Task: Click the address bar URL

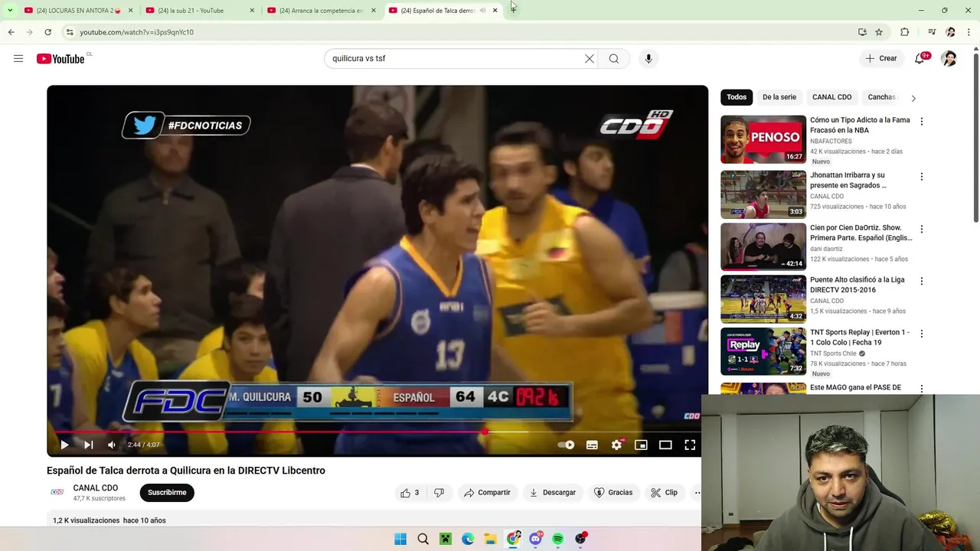Action: click(x=136, y=32)
